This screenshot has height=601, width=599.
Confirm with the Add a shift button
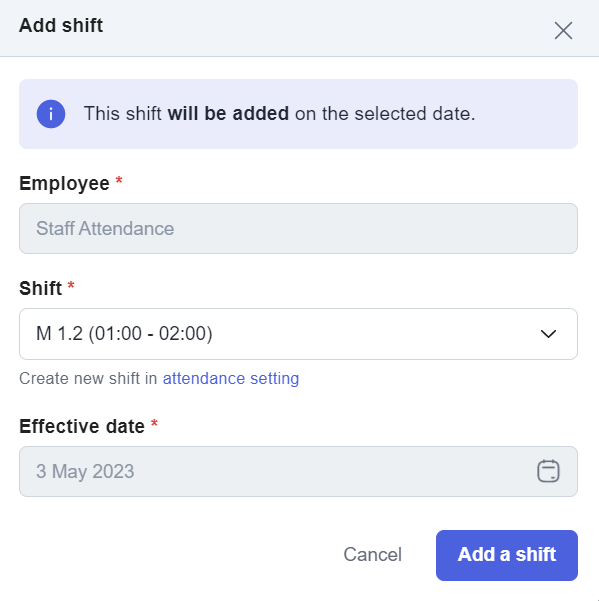507,555
